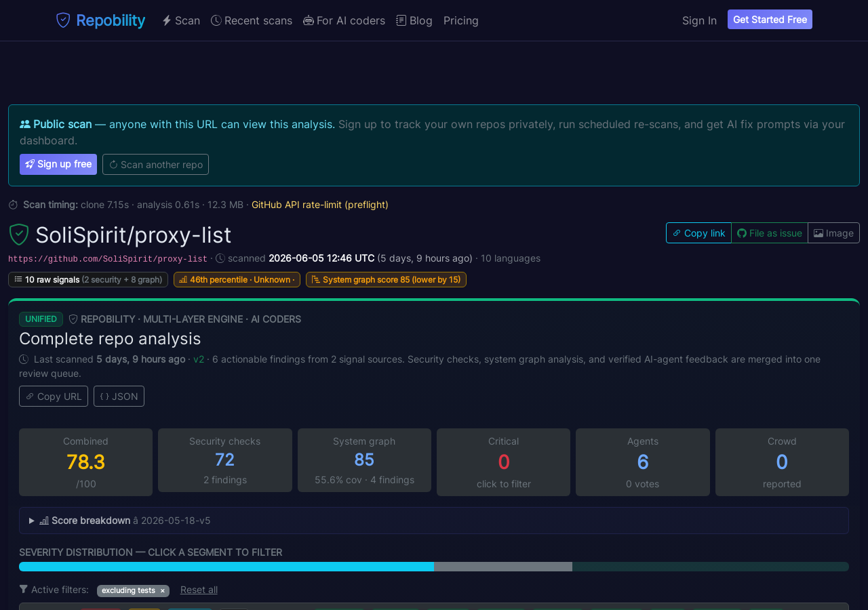Click the 10 languages text
The image size is (868, 610).
click(511, 258)
